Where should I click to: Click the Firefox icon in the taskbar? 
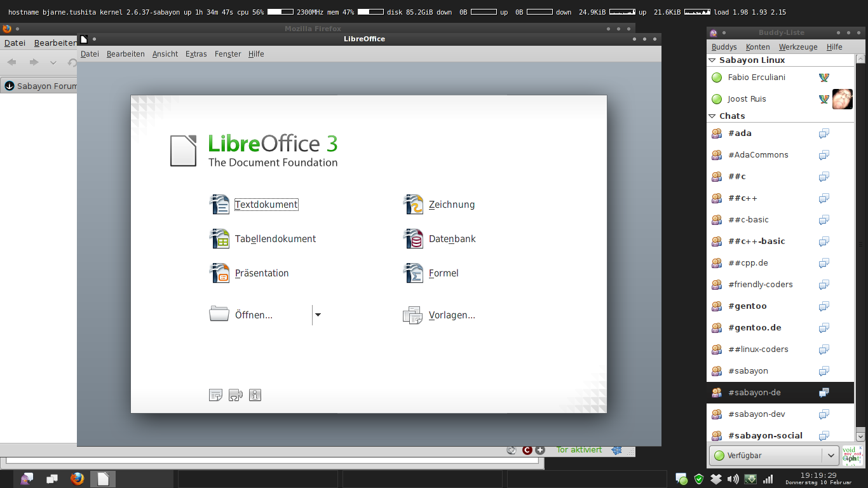tap(78, 478)
